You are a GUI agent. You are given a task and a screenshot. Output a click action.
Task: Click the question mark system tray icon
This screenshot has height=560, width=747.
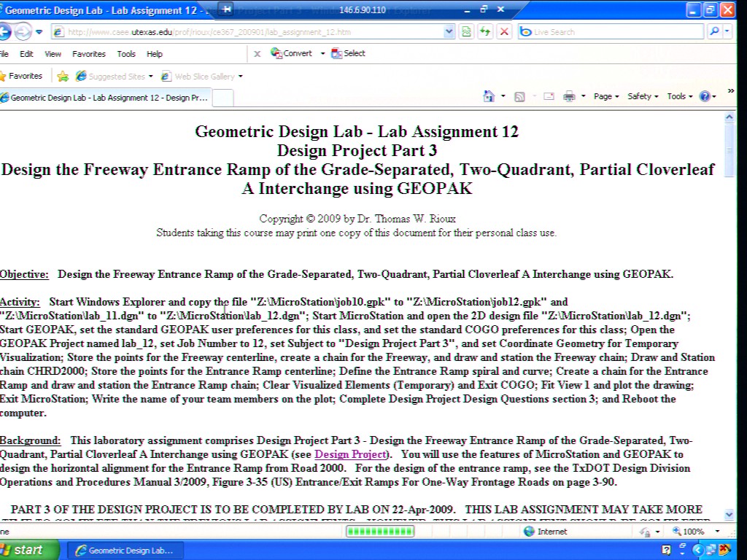pos(667,551)
